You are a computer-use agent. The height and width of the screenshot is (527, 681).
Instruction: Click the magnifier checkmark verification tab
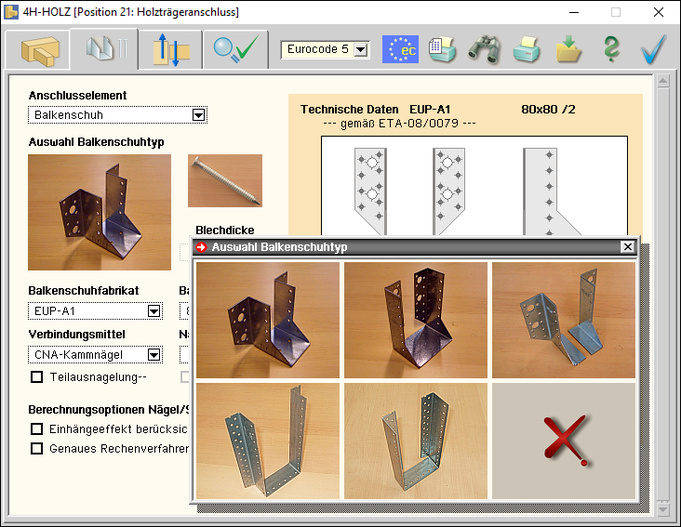pos(235,48)
